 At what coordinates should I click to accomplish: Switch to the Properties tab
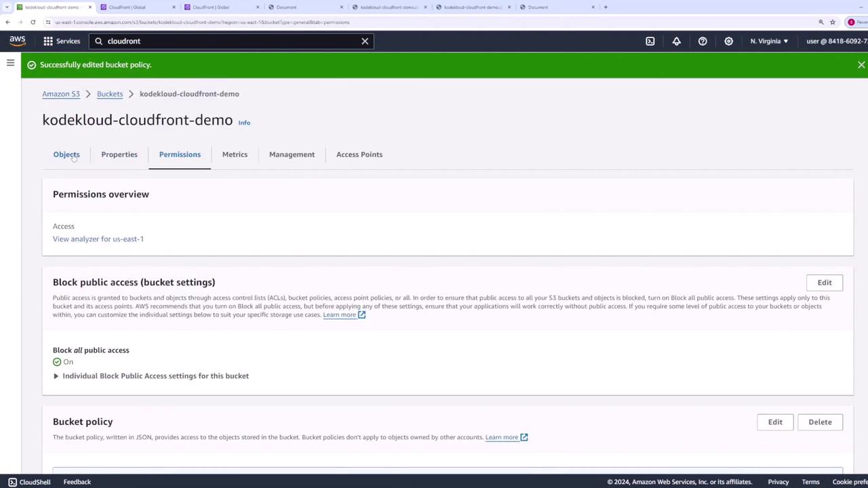tap(119, 155)
